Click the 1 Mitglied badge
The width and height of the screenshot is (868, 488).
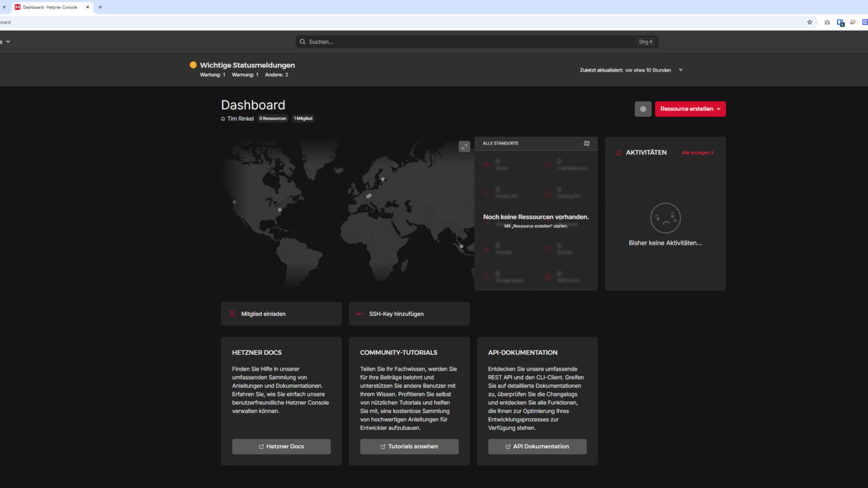(303, 119)
